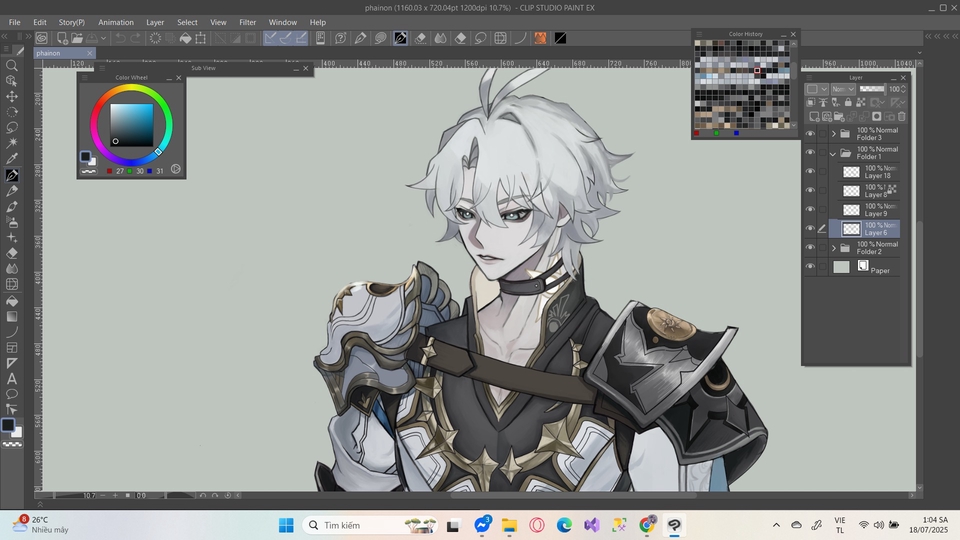Image resolution: width=960 pixels, height=540 pixels.
Task: Click the New file icon in command bar
Action: coord(62,38)
